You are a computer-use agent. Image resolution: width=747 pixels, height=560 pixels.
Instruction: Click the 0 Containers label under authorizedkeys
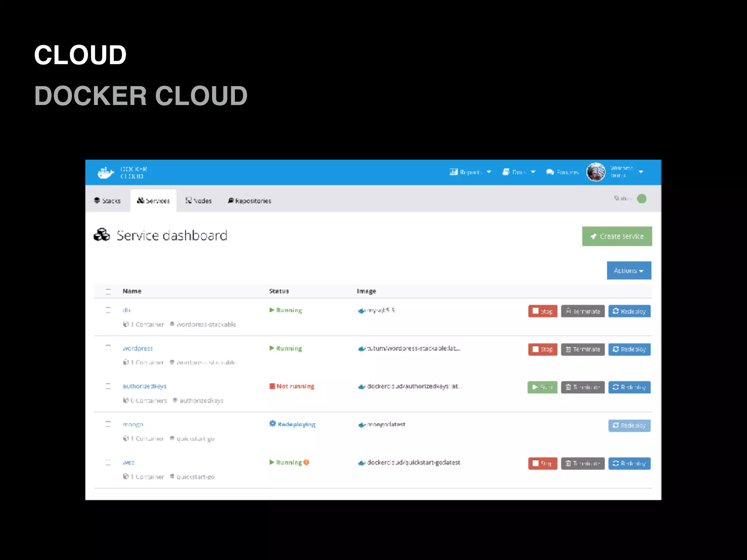pyautogui.click(x=148, y=401)
